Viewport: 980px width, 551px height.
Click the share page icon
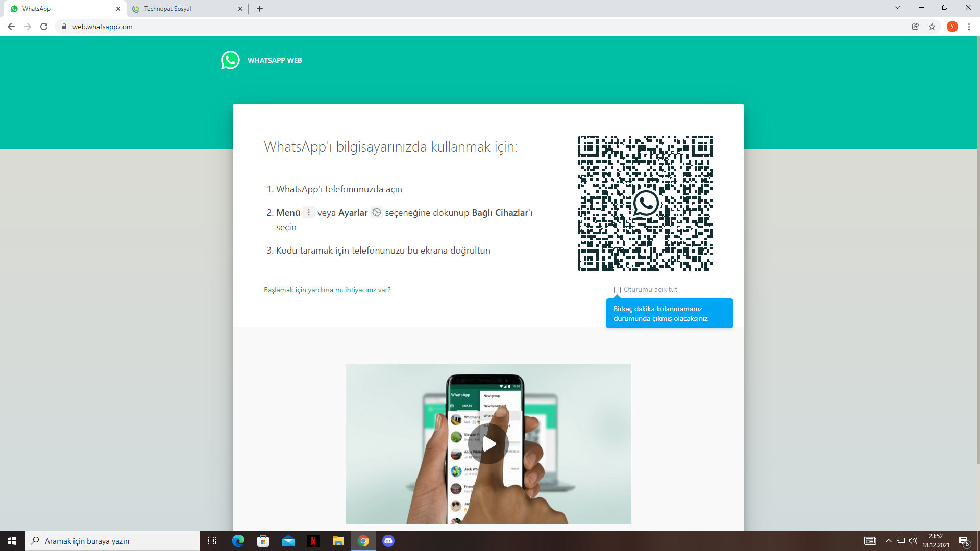click(x=916, y=27)
